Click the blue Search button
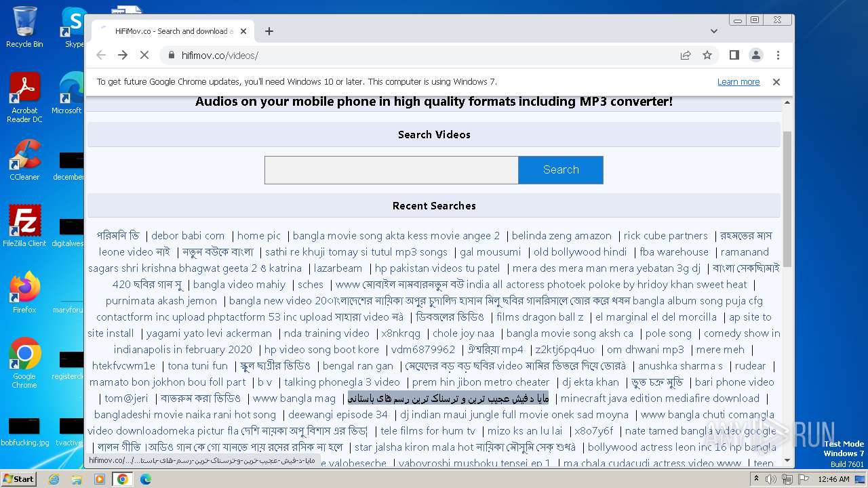Image resolution: width=868 pixels, height=488 pixels. coord(561,170)
